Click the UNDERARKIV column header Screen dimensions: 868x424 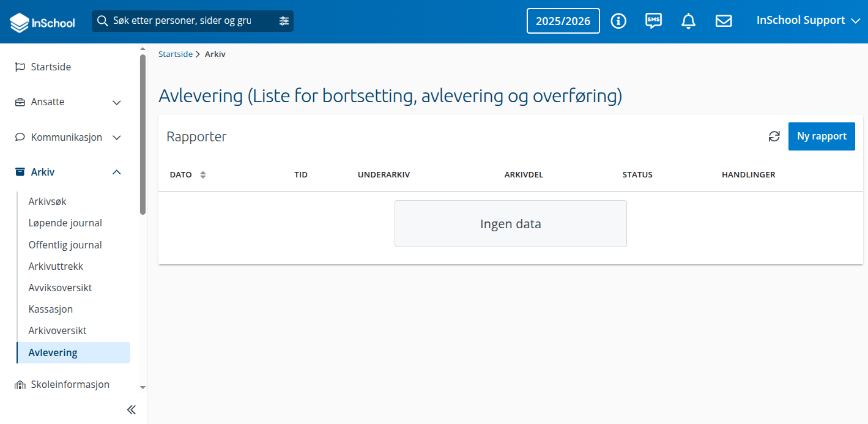click(x=384, y=175)
